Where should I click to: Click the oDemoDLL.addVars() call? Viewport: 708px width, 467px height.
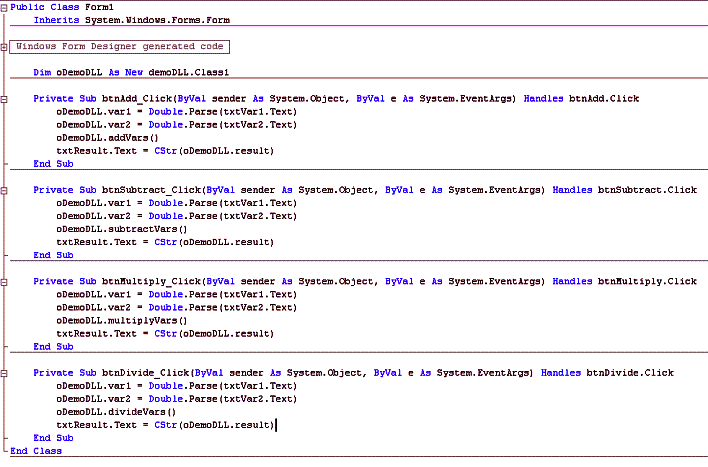107,138
